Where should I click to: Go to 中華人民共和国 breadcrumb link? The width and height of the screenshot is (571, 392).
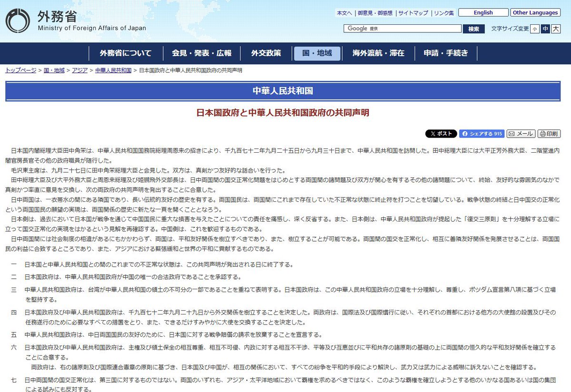(113, 70)
